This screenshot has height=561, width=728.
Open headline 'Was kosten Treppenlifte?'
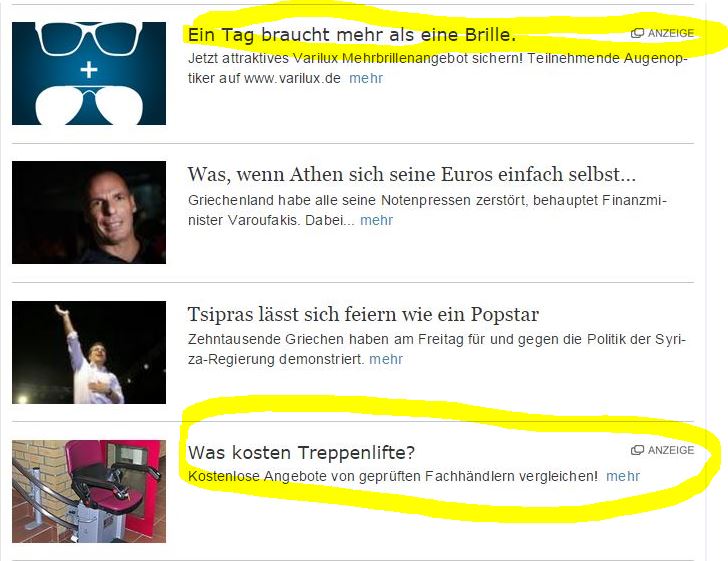coord(301,452)
